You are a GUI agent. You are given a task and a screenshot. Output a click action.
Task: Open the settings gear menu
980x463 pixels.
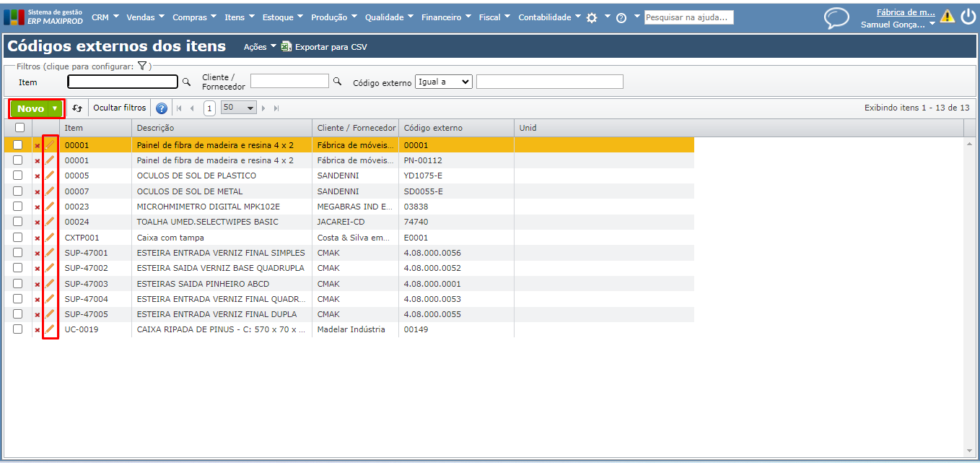[x=592, y=17]
